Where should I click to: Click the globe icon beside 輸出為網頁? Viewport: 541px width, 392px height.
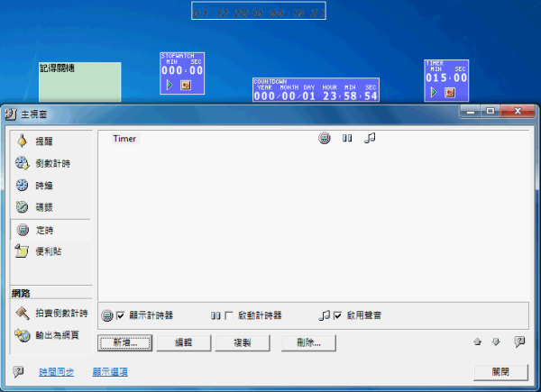(x=23, y=335)
